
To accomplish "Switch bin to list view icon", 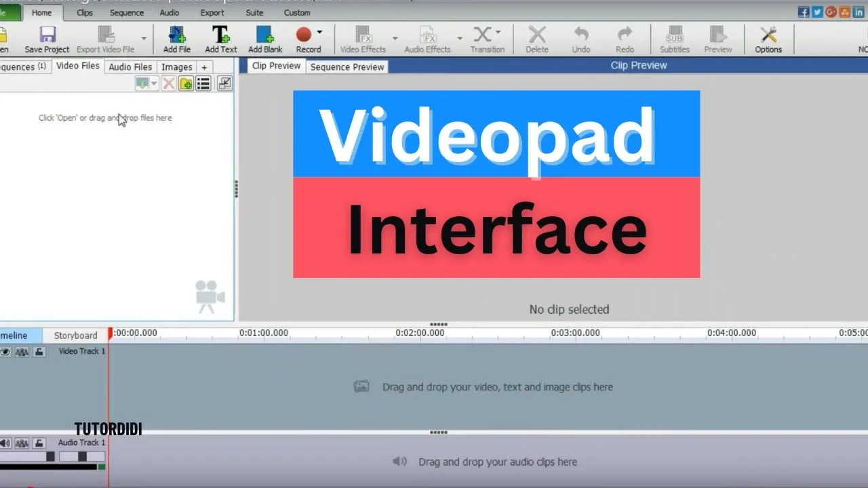I will [x=203, y=83].
